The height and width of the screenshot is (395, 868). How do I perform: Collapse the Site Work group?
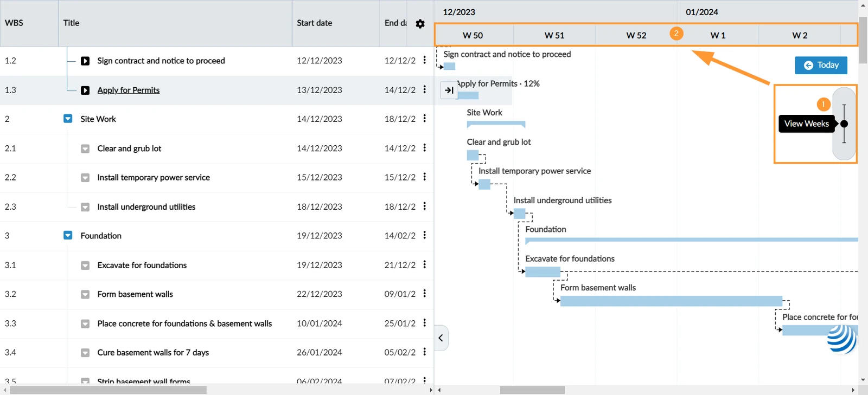68,119
